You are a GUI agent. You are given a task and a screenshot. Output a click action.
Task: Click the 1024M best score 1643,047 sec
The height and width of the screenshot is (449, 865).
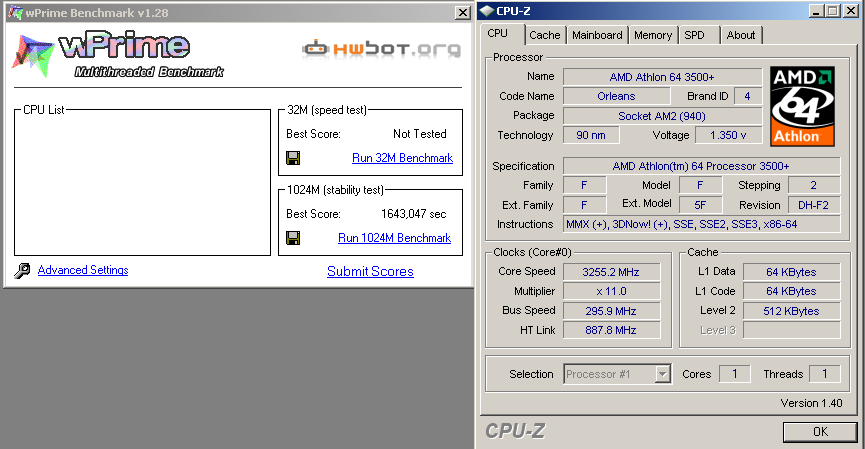pos(413,214)
